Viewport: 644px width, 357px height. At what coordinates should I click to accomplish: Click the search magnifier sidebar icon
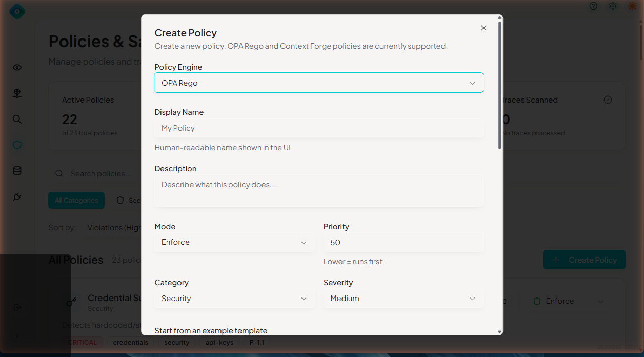tap(17, 120)
